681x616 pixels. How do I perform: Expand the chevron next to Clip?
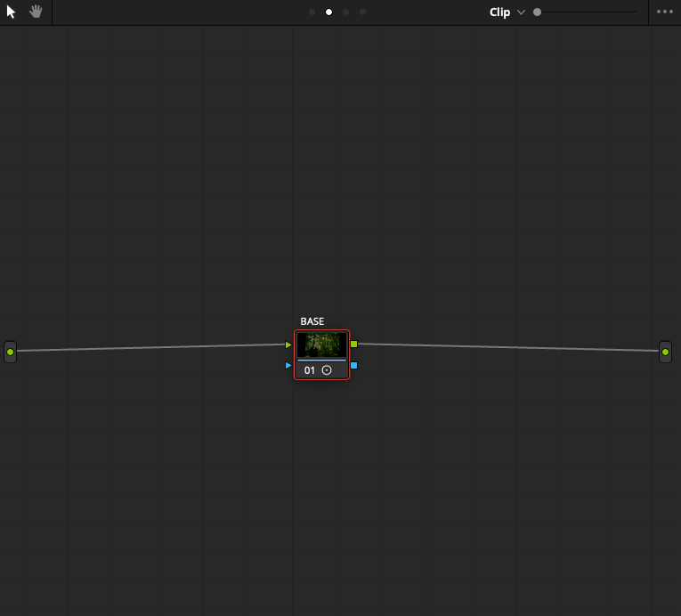click(521, 12)
